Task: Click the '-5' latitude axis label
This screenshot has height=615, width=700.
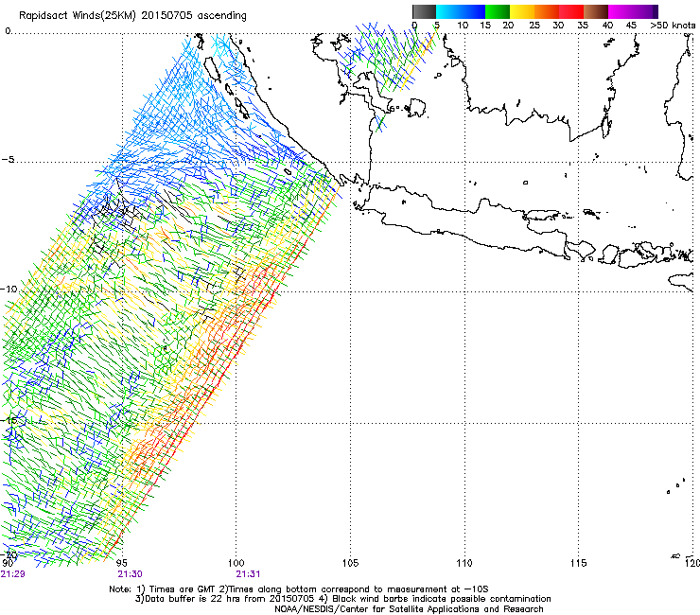Action: [8, 160]
